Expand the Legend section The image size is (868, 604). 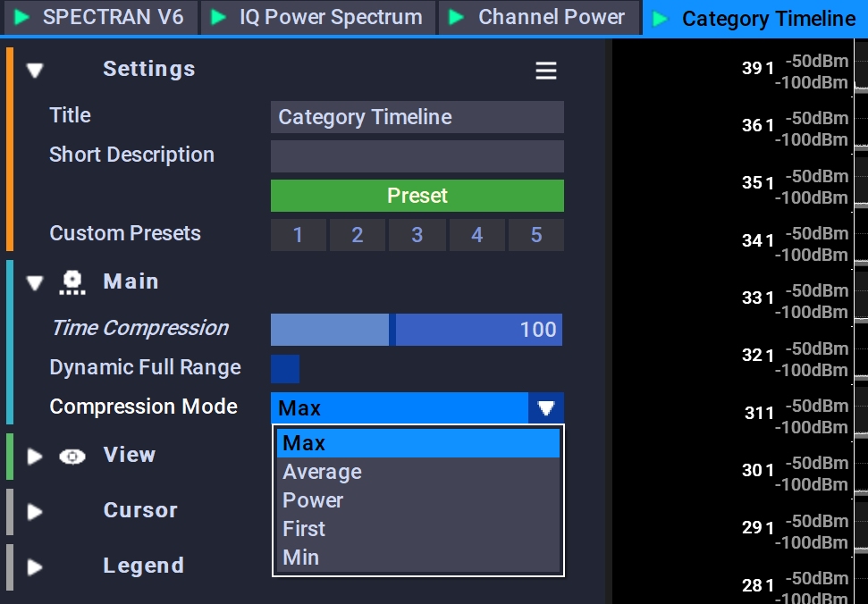[x=35, y=567]
